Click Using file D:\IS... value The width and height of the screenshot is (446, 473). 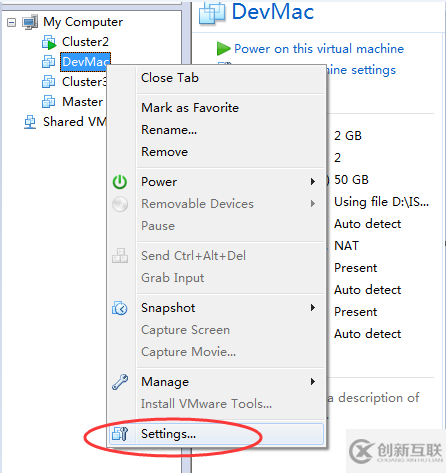[381, 202]
